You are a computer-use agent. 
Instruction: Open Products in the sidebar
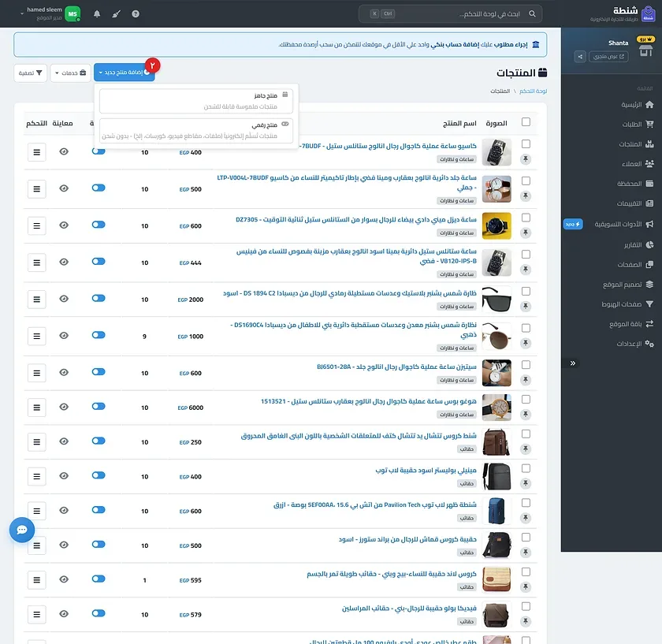point(637,144)
